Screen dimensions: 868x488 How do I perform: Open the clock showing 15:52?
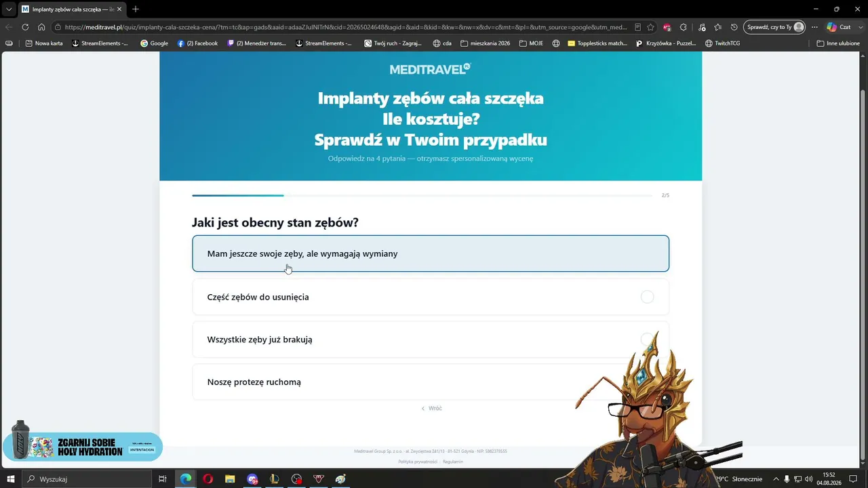829,479
